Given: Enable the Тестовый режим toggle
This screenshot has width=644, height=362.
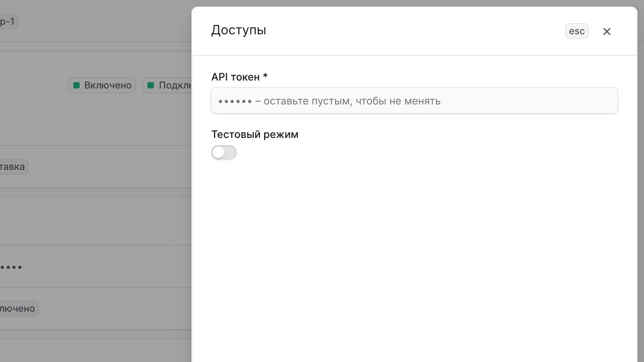Looking at the screenshot, I should (x=224, y=152).
